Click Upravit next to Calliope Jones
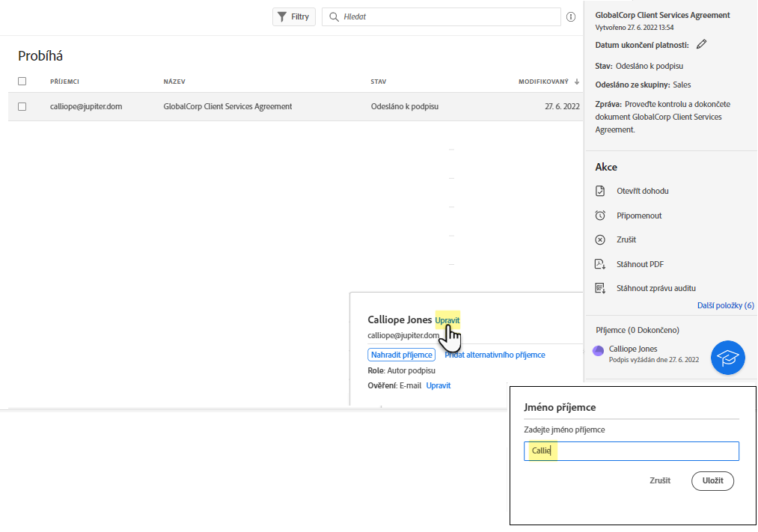 coord(447,320)
